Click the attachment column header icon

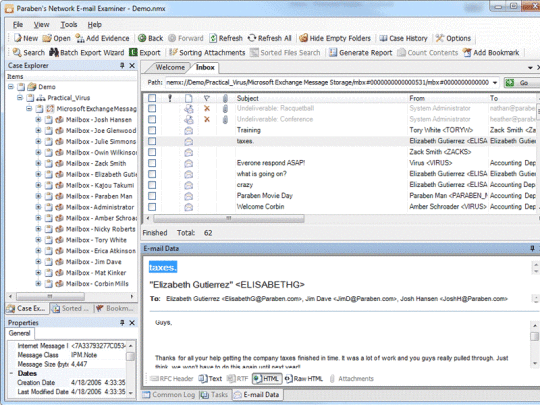click(x=225, y=98)
